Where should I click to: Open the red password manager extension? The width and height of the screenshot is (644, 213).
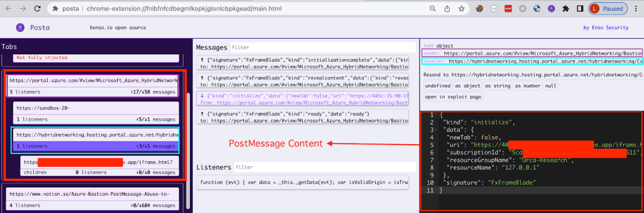508,9
